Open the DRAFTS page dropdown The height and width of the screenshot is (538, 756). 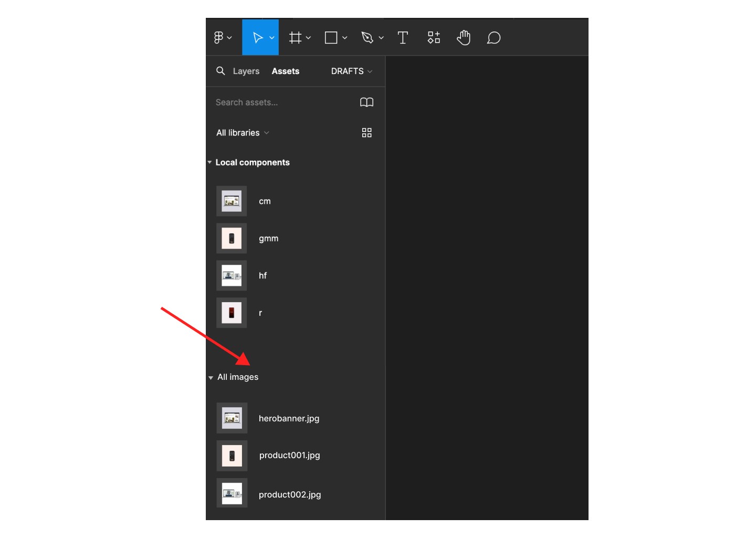(x=352, y=71)
